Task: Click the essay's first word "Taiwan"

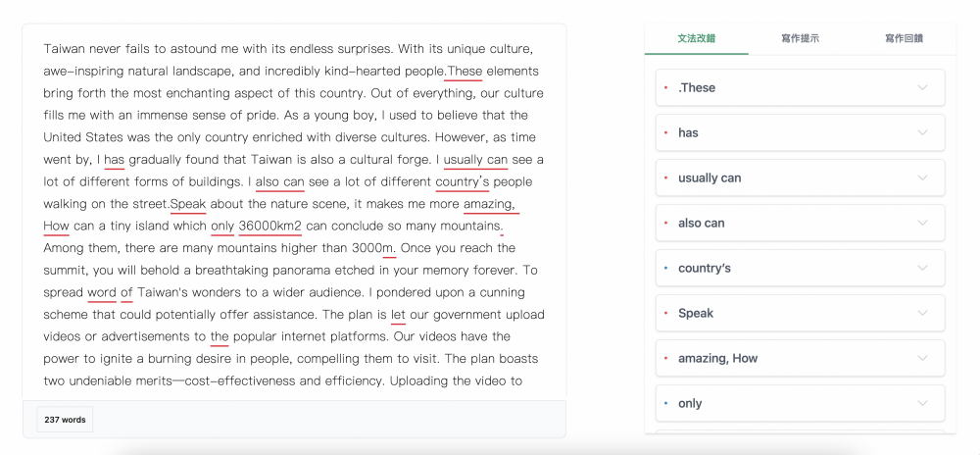Action: 65,49
